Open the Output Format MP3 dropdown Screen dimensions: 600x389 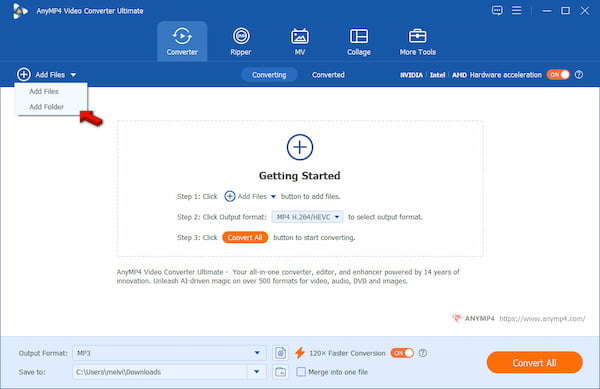(x=169, y=353)
